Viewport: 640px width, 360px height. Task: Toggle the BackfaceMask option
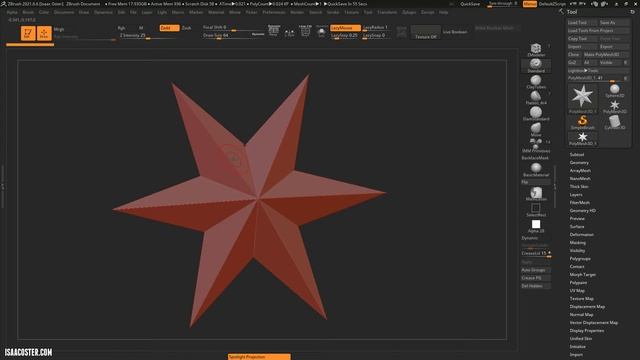coord(535,158)
